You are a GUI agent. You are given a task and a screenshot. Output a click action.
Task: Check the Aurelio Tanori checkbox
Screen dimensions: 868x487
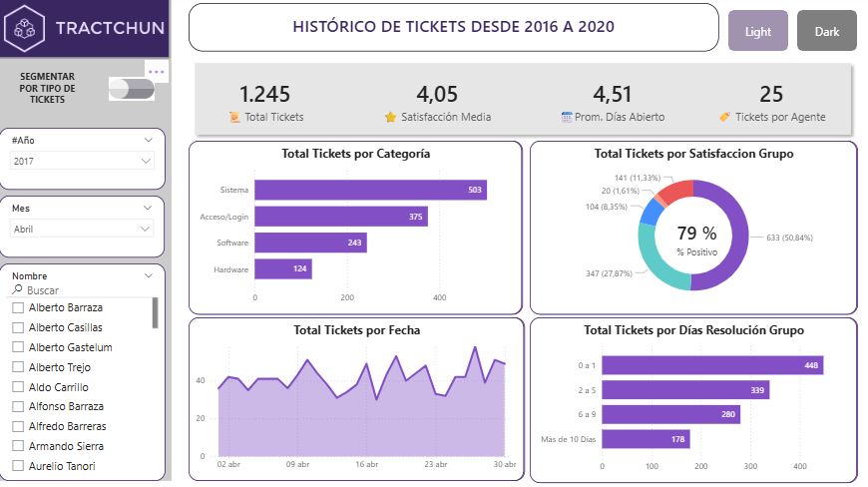click(x=18, y=466)
